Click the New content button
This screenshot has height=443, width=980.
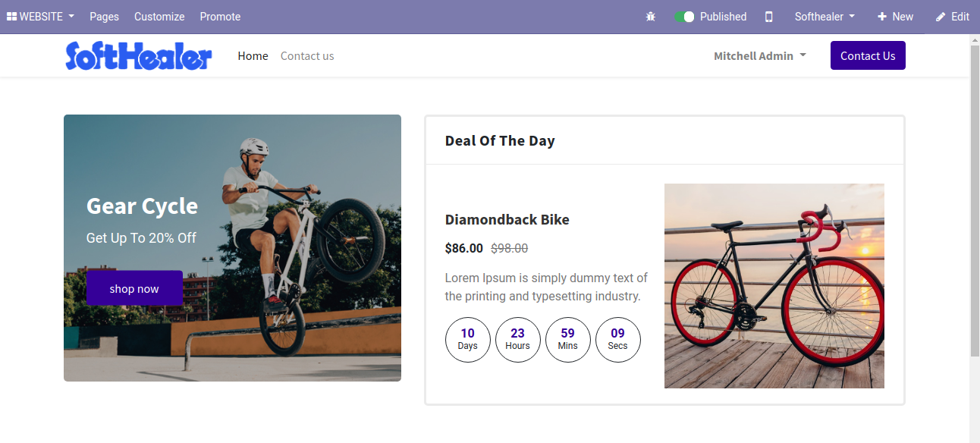click(x=895, y=17)
